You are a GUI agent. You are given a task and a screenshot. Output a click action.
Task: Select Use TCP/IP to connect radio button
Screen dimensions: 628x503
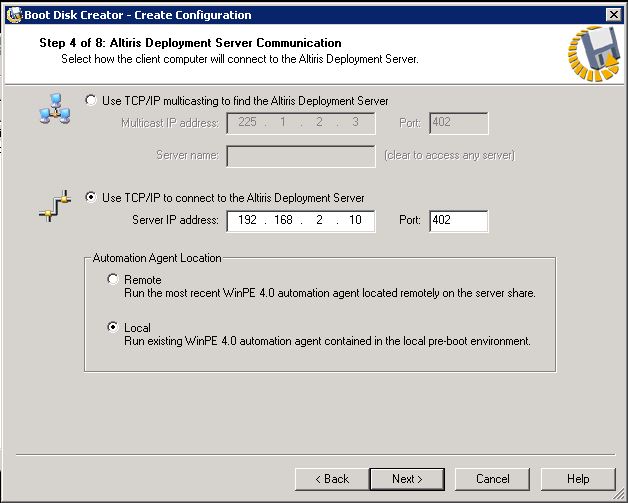coord(91,197)
